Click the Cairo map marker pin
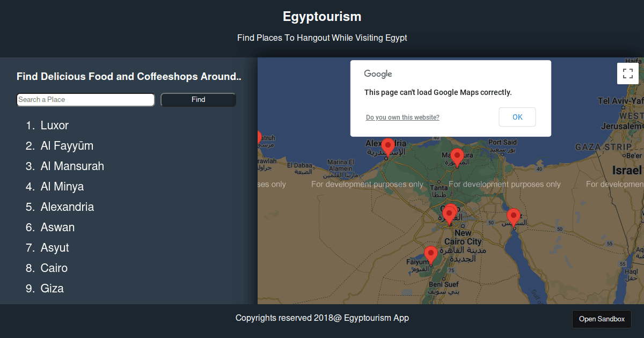The image size is (644, 338). tap(449, 214)
